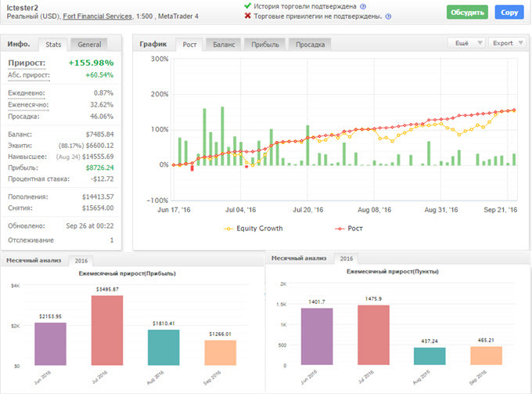Open the Ещё dropdown menu
This screenshot has width=532, height=394.
(467, 43)
